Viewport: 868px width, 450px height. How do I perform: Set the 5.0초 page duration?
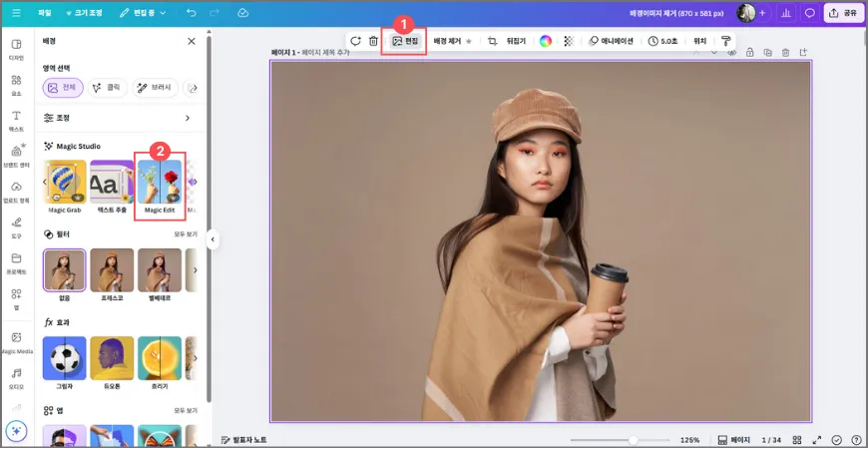[662, 41]
